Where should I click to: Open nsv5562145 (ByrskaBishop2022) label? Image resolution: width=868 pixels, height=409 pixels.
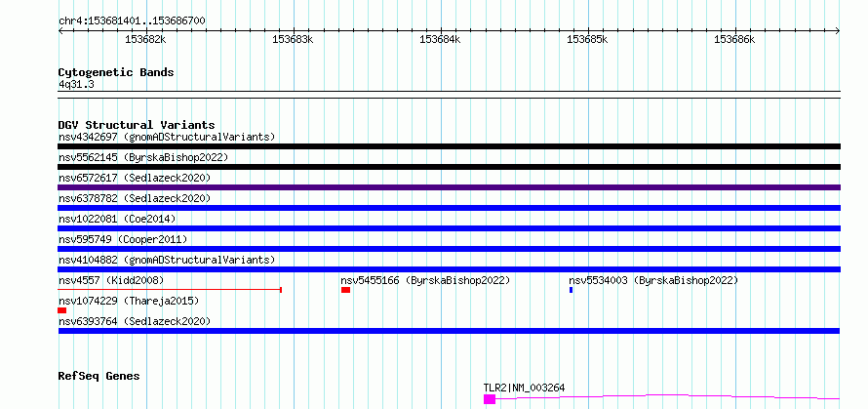pyautogui.click(x=143, y=157)
